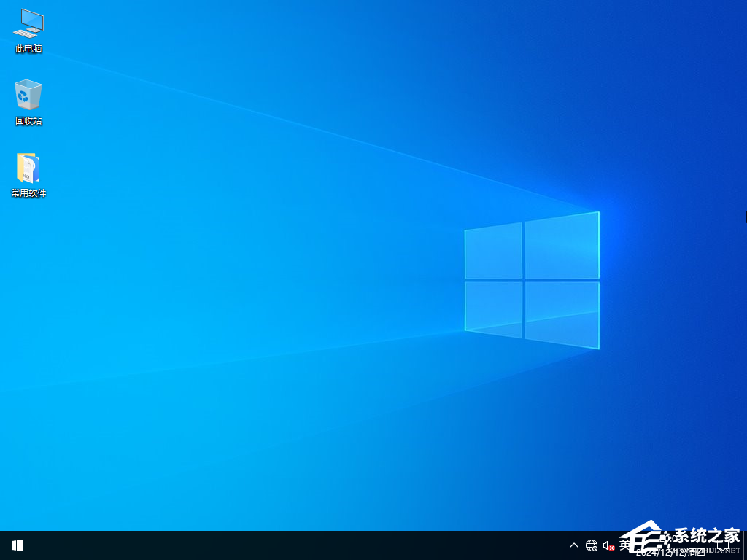Image resolution: width=747 pixels, height=560 pixels.
Task: Open the hidden icons overflow chevron
Action: (x=573, y=545)
